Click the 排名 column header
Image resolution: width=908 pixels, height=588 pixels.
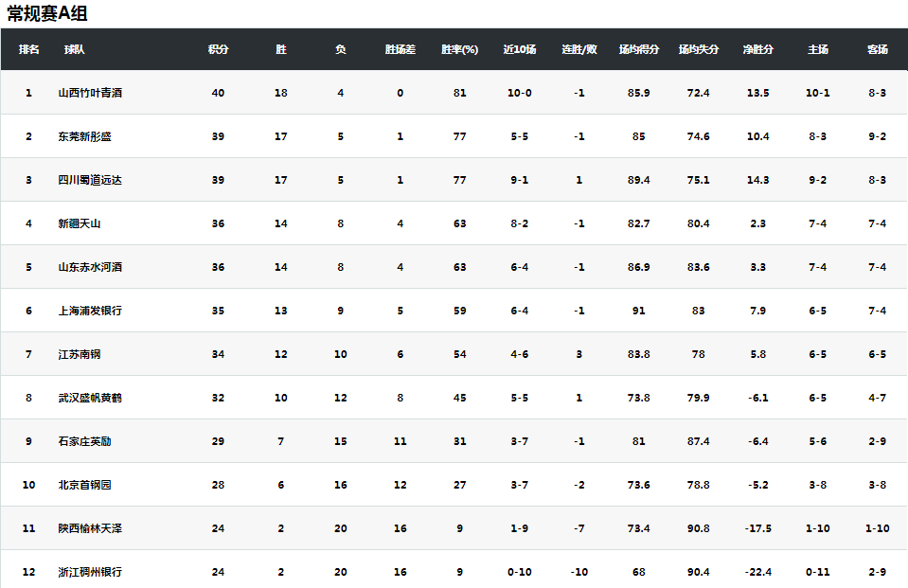(28, 49)
